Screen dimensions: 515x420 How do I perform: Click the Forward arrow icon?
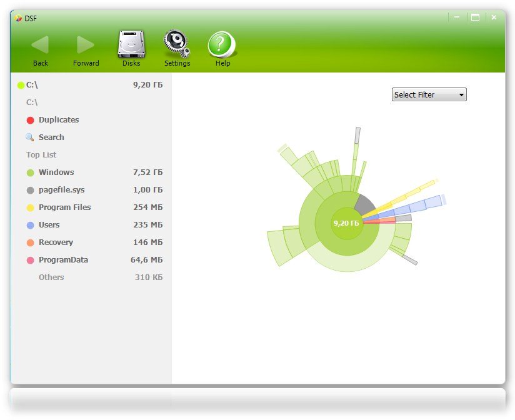click(86, 45)
